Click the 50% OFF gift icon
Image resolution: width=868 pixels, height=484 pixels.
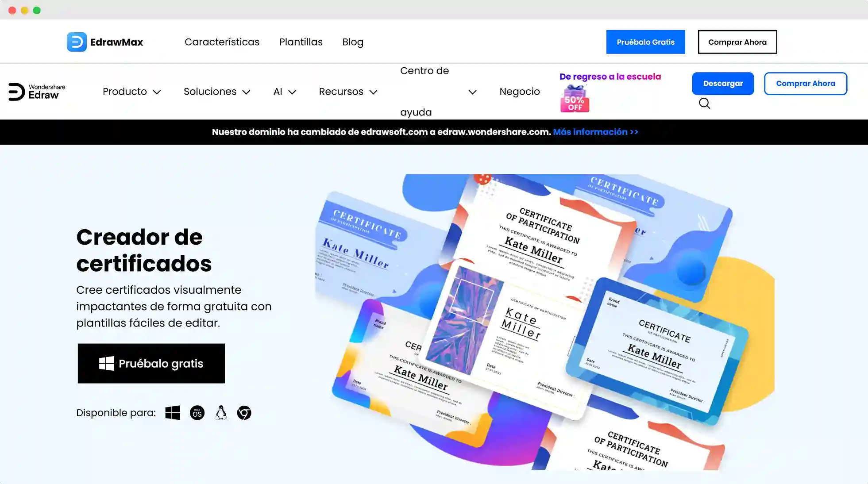coord(575,98)
